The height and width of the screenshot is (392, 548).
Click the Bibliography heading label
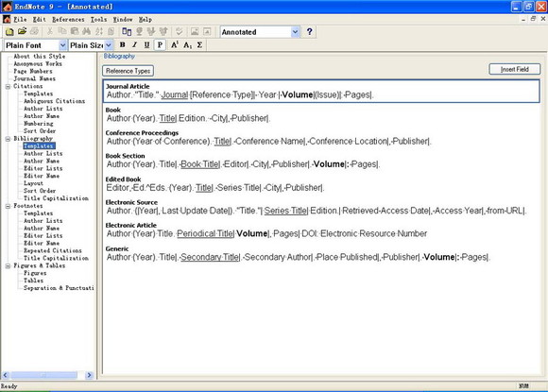[119, 57]
